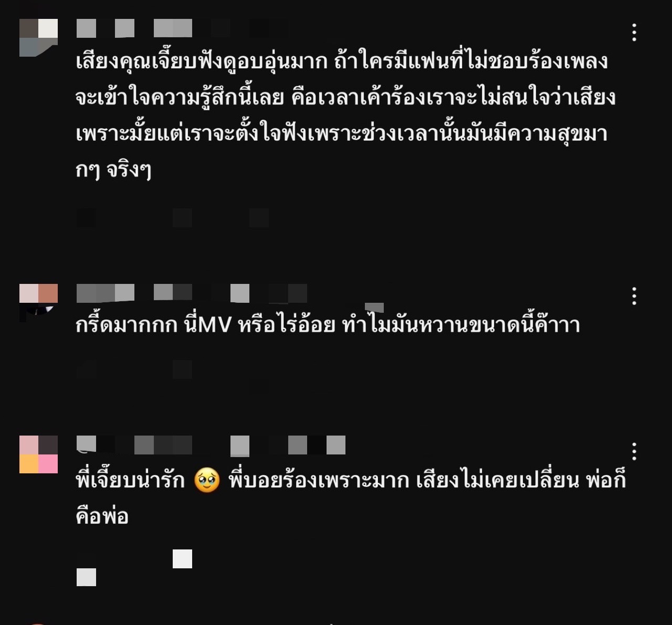The image size is (672, 625).
Task: Dislike the กรี๊ดมากกก comment via its blurred icon
Action: [x=182, y=369]
